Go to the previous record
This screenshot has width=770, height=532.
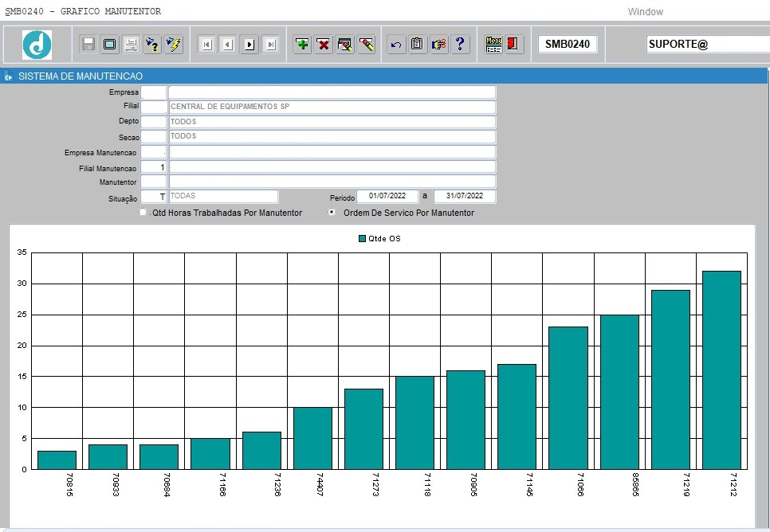point(228,45)
